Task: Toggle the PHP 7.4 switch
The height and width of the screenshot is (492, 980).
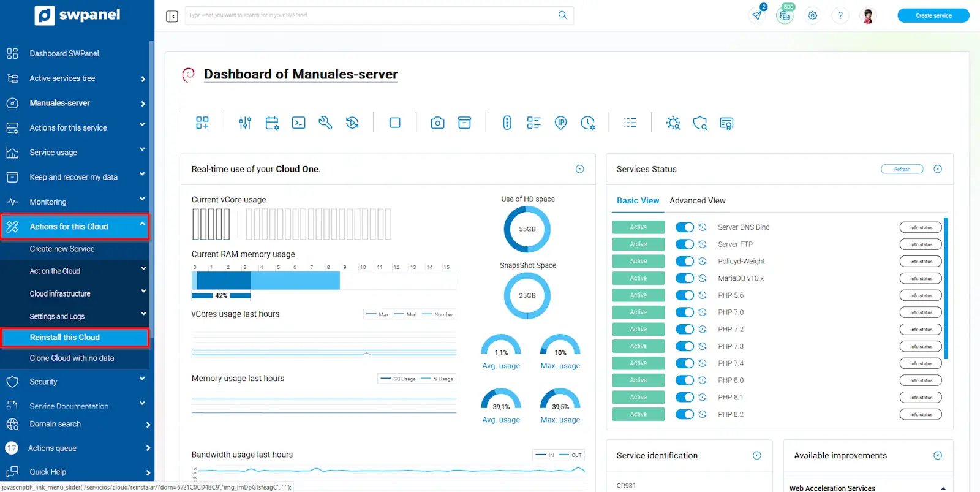Action: [x=685, y=363]
